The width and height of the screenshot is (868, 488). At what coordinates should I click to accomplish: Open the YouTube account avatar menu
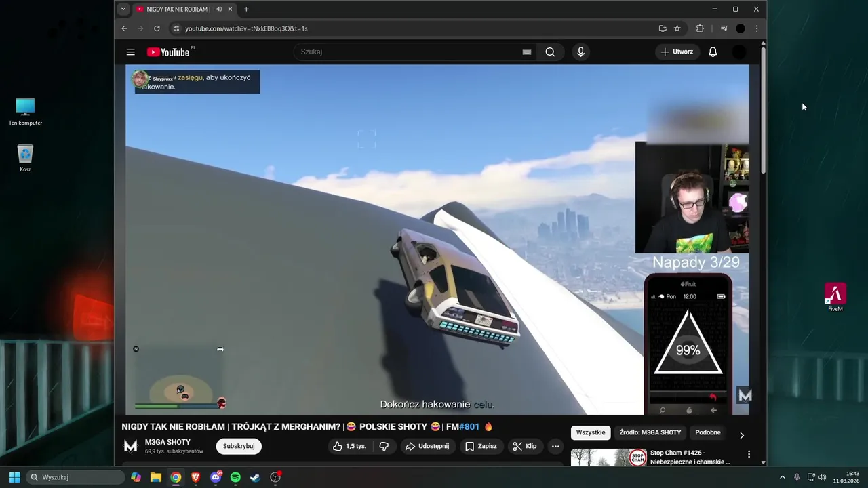click(x=739, y=52)
